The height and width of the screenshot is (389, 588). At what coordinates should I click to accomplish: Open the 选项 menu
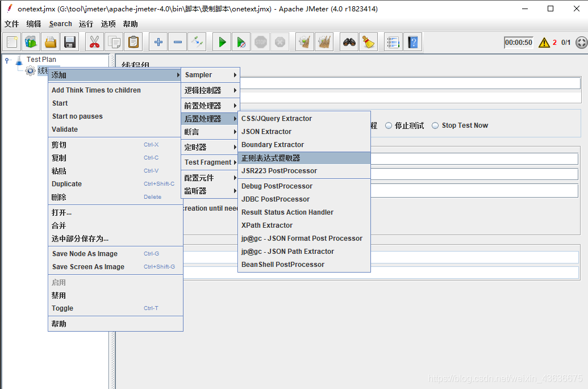(108, 24)
